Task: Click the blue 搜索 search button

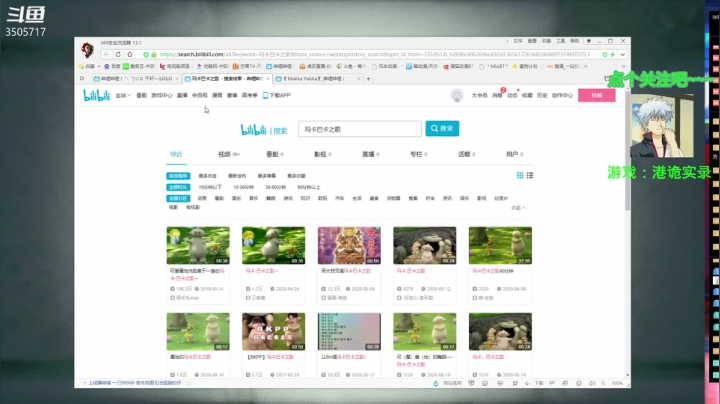Action: tap(442, 129)
